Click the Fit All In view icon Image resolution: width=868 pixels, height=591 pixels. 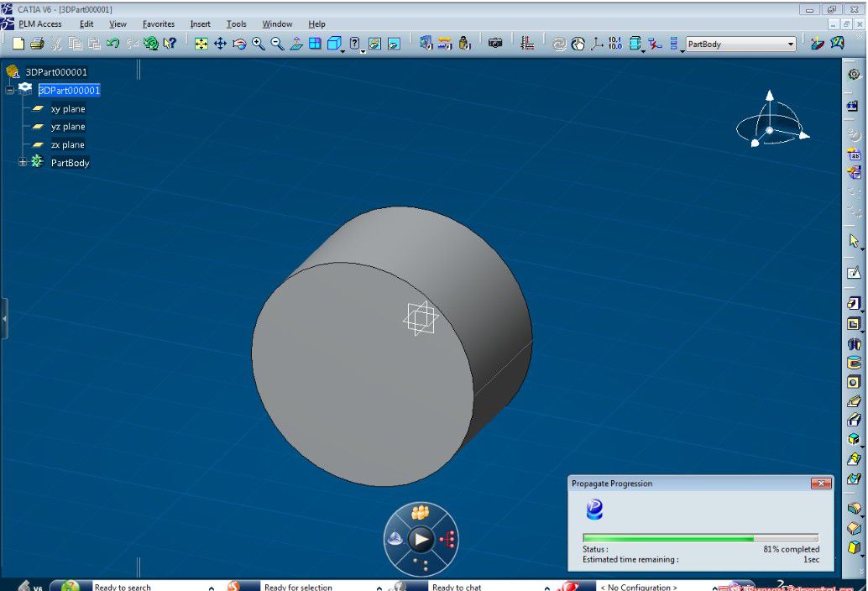[x=201, y=44]
